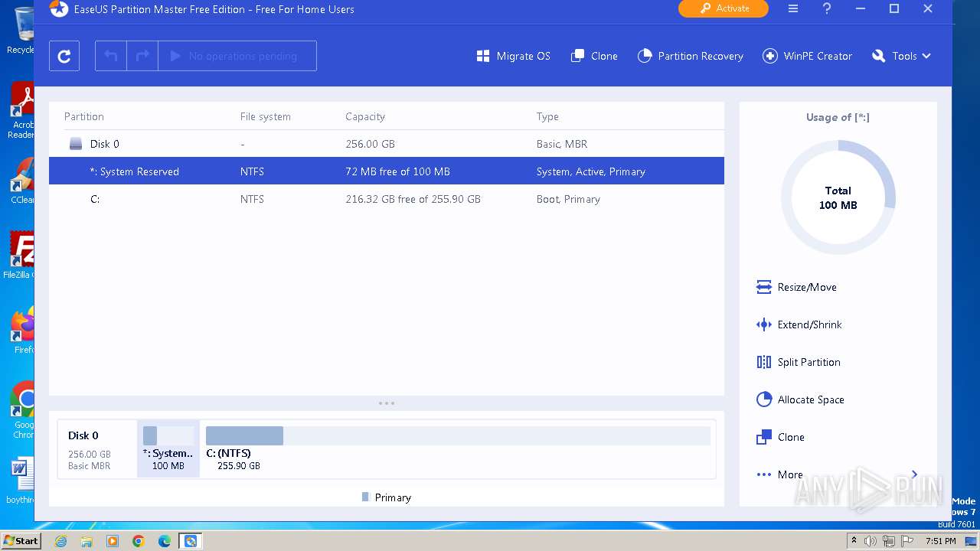
Task: Click the volume speaker tray icon
Action: click(870, 541)
